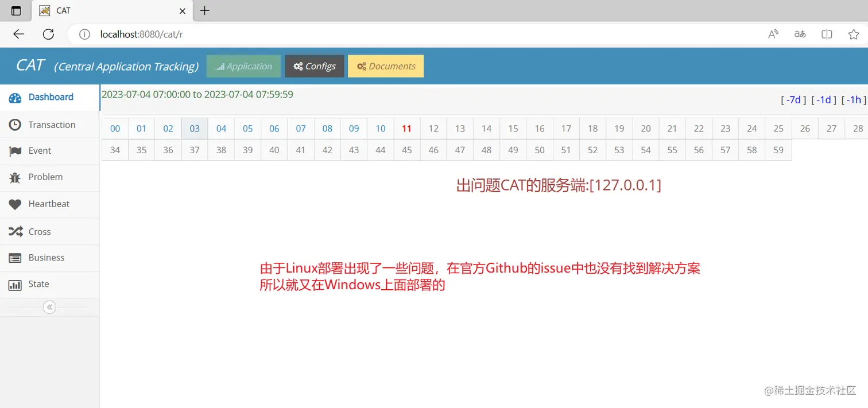Click the Cross shuffle icon

pyautogui.click(x=15, y=232)
